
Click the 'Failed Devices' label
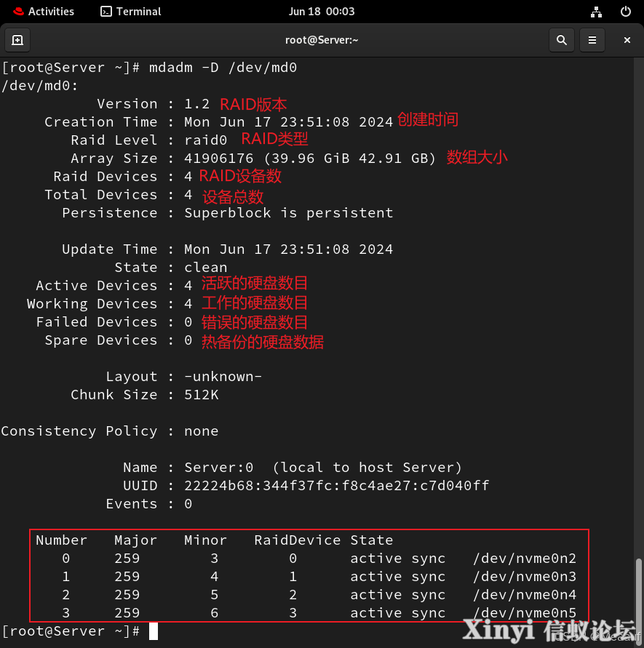pos(96,322)
